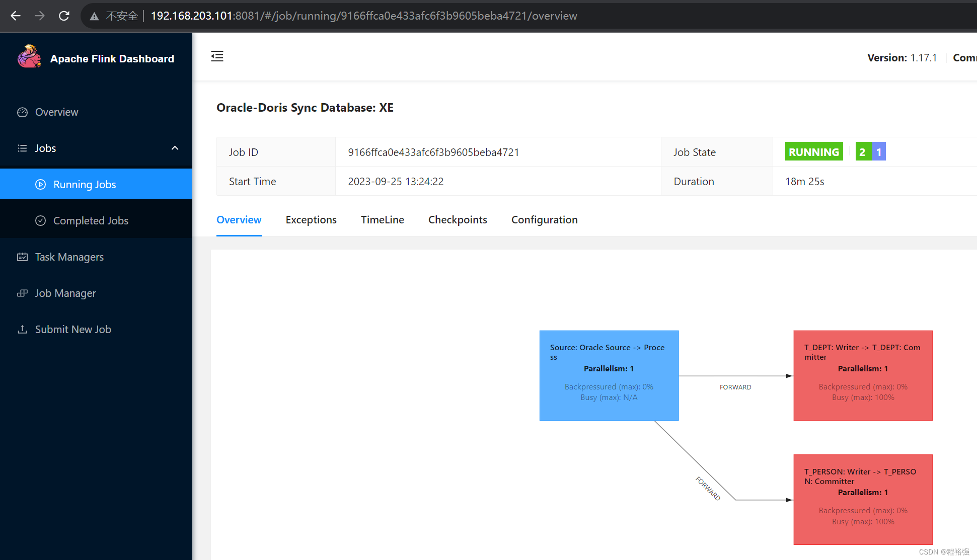Collapse the Jobs submenu with its chevron
977x560 pixels.
(175, 148)
